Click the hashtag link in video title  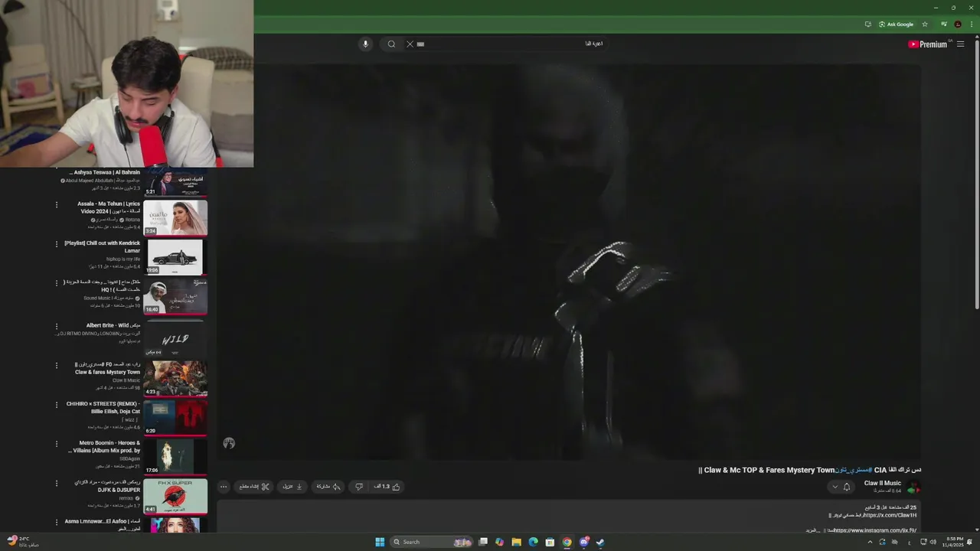coord(852,470)
